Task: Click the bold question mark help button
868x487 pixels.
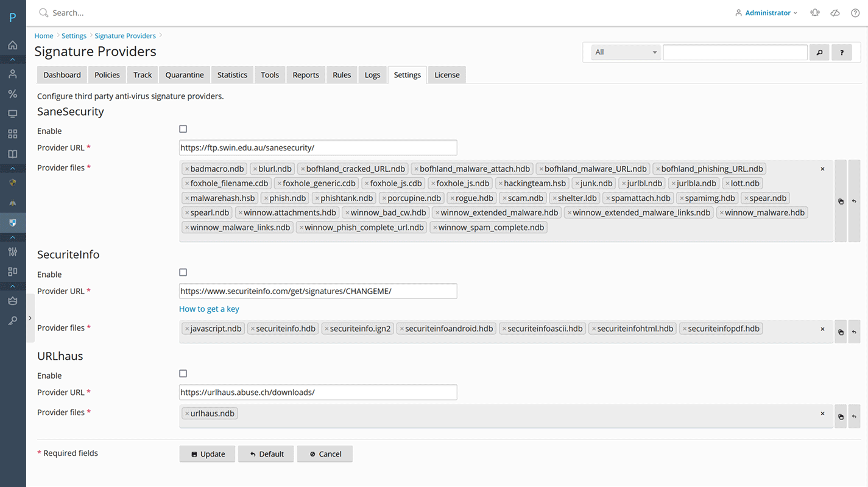Action: point(842,52)
